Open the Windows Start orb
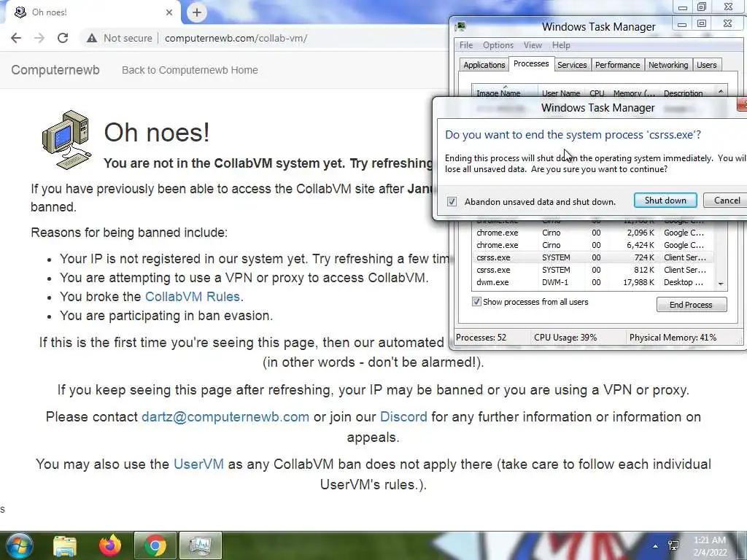747x560 pixels. pos(18,545)
